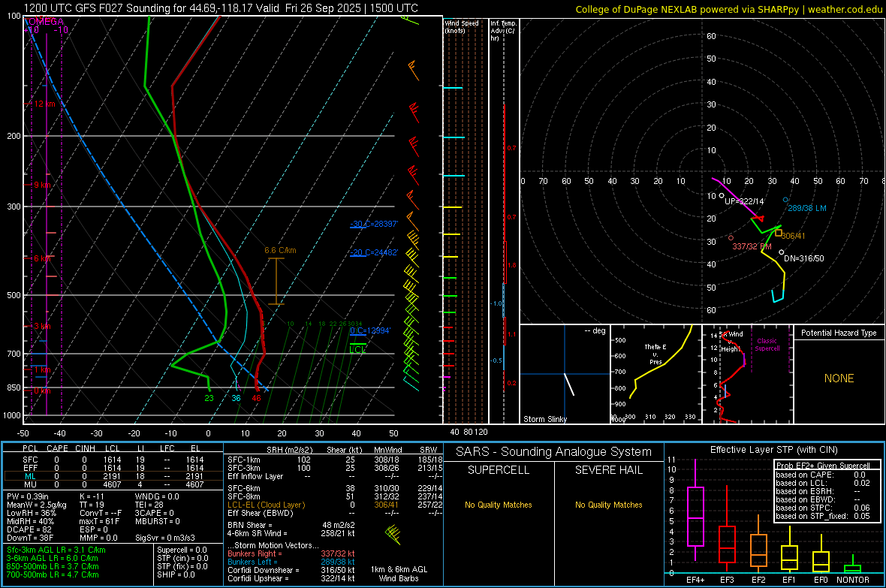Click the Effective Layer STP (with CIN) title
The width and height of the screenshot is (886, 588).
773,450
